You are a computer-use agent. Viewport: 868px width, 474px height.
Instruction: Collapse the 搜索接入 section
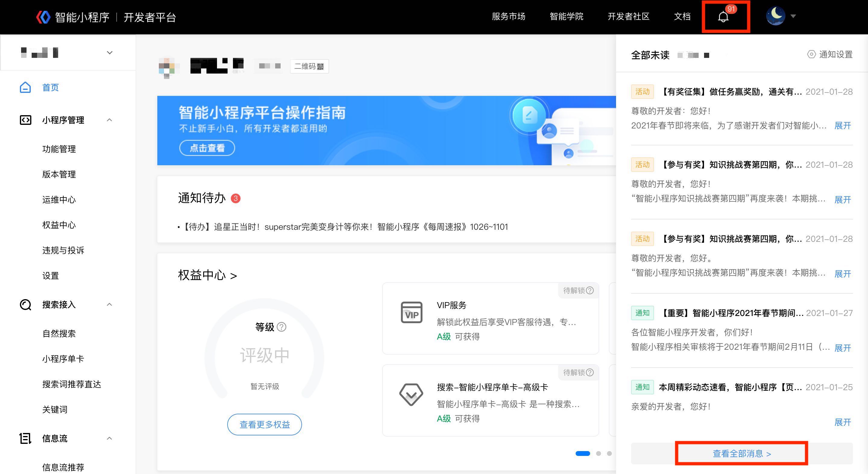pos(109,305)
